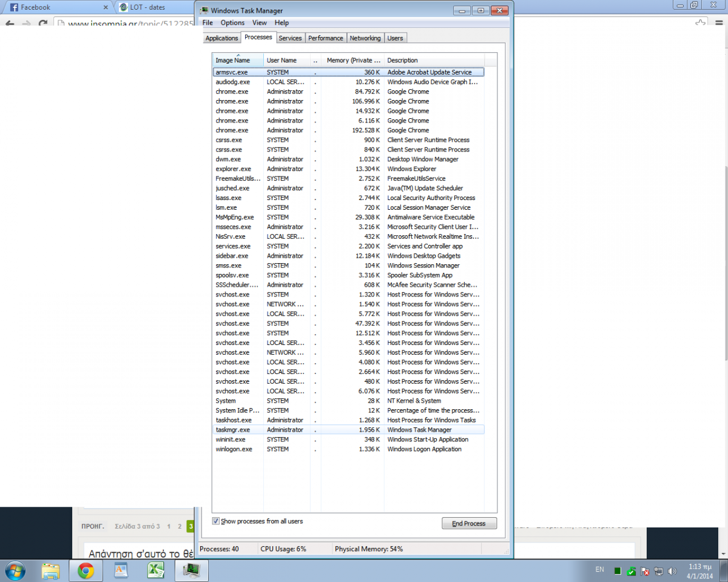
Task: Click the bookmark star in Chrome
Action: point(701,23)
